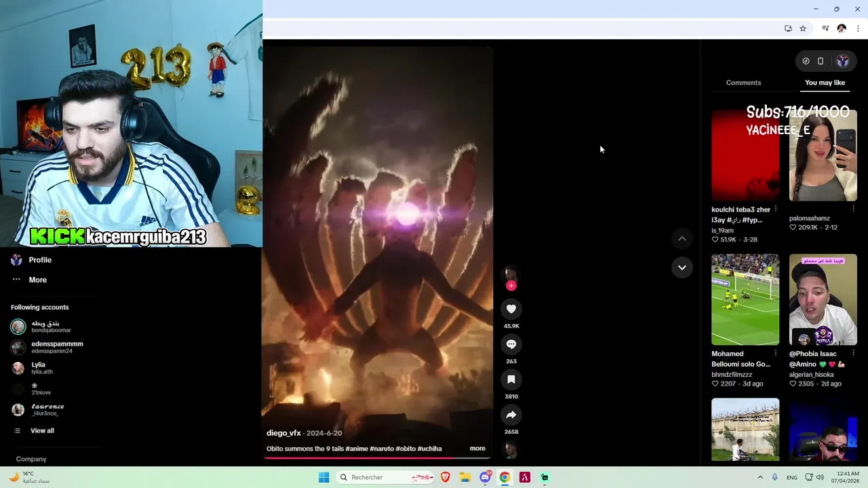Image resolution: width=868 pixels, height=488 pixels.
Task: Show hidden tray icons chevron
Action: click(759, 477)
